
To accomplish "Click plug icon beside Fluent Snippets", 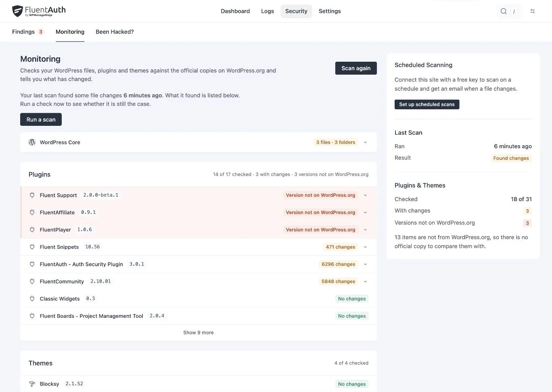I will [x=32, y=247].
